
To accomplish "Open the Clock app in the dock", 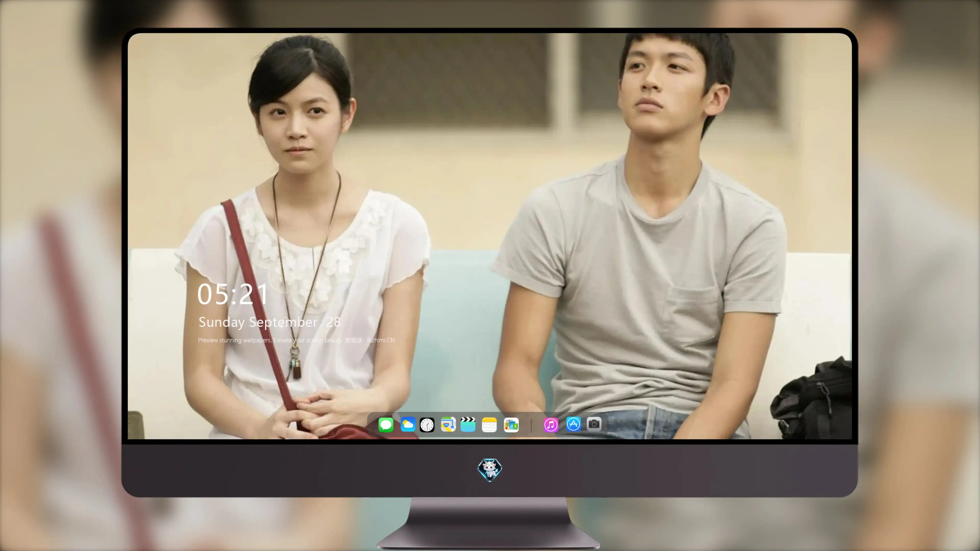I will coord(427,425).
